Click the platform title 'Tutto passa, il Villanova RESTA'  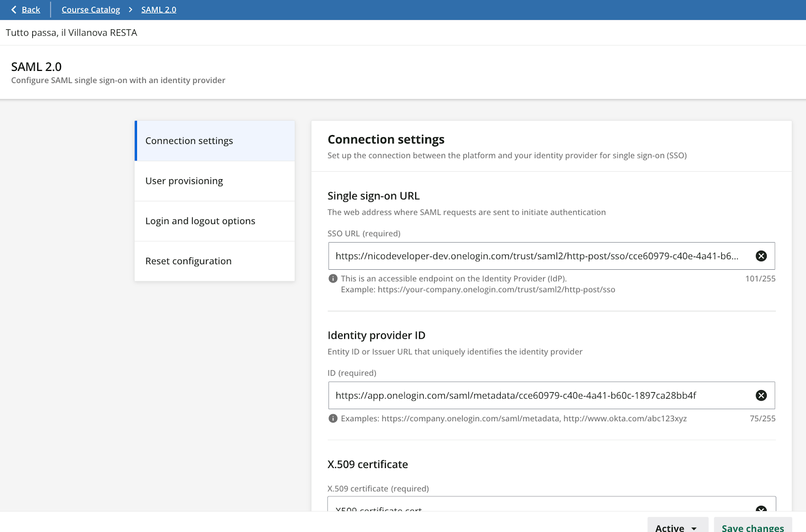[x=72, y=33]
